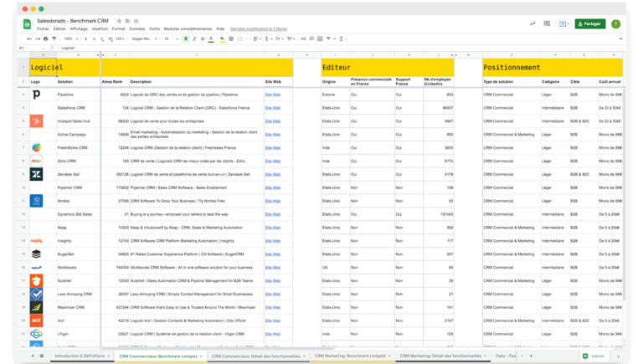This screenshot has height=364, width=643.
Task: Toggle italic formatting
Action: [x=194, y=39]
